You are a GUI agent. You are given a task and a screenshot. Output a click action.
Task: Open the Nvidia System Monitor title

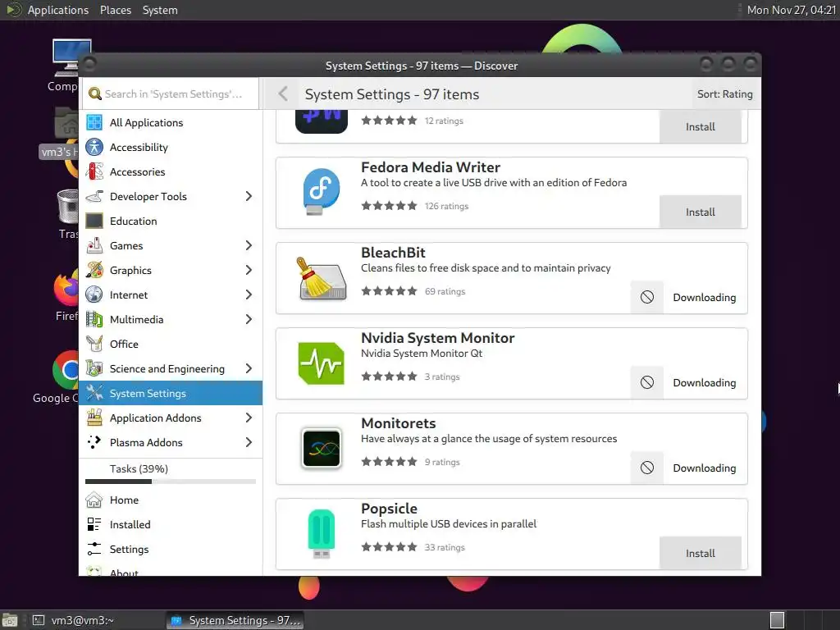point(438,337)
